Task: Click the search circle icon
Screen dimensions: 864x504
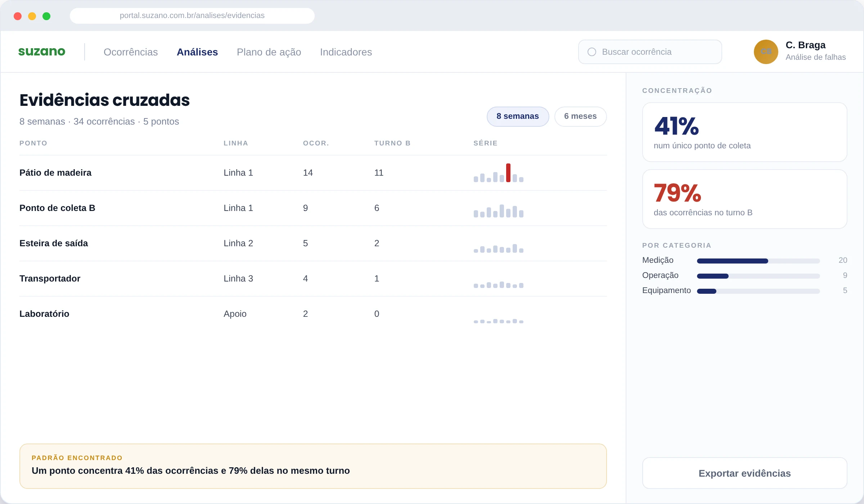Action: pyautogui.click(x=591, y=52)
